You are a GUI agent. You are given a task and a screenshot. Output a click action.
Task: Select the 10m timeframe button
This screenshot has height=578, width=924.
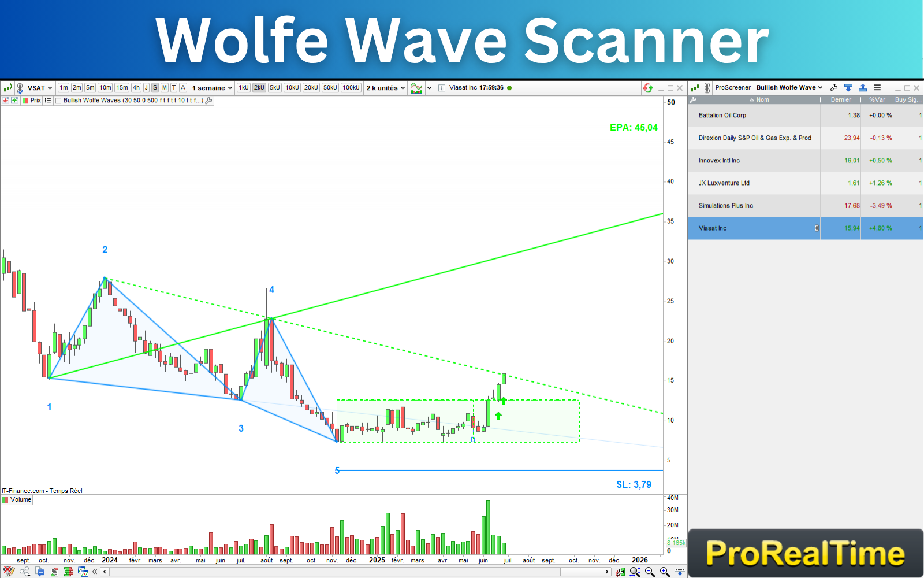pos(105,88)
